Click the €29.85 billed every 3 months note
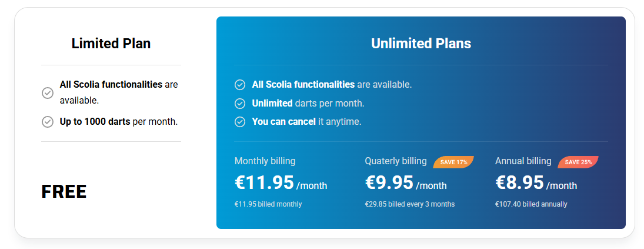644x249 pixels. click(x=409, y=204)
